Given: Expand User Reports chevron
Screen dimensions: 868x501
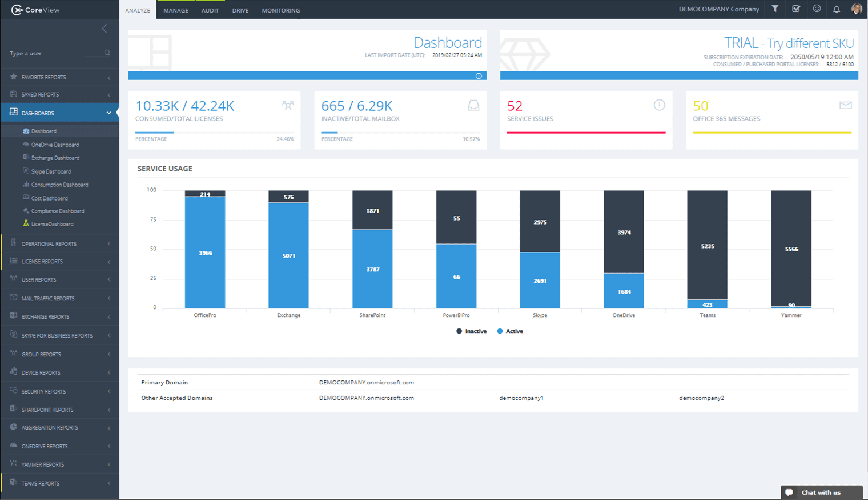Looking at the screenshot, I should pyautogui.click(x=109, y=280).
